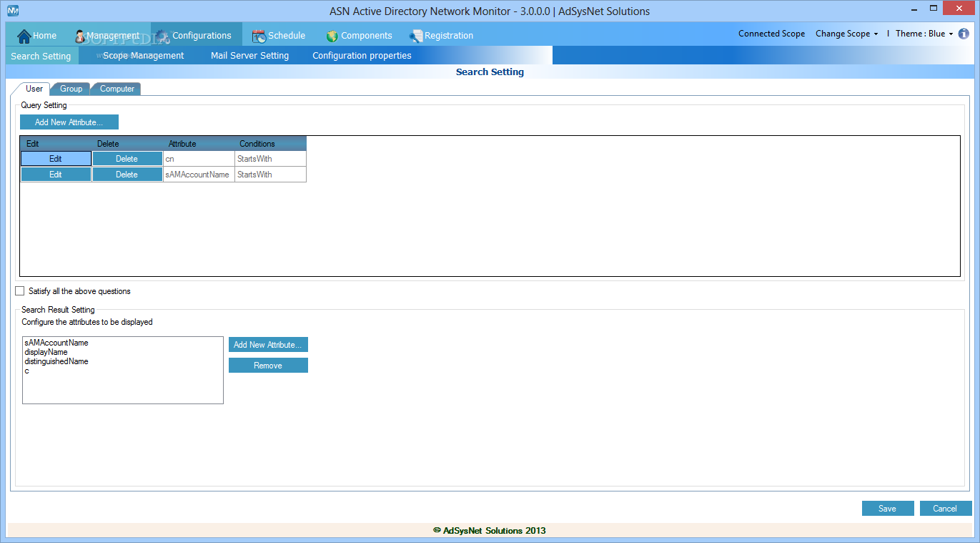The width and height of the screenshot is (980, 543).
Task: Select sAMAccountName in result attributes list
Action: point(56,343)
